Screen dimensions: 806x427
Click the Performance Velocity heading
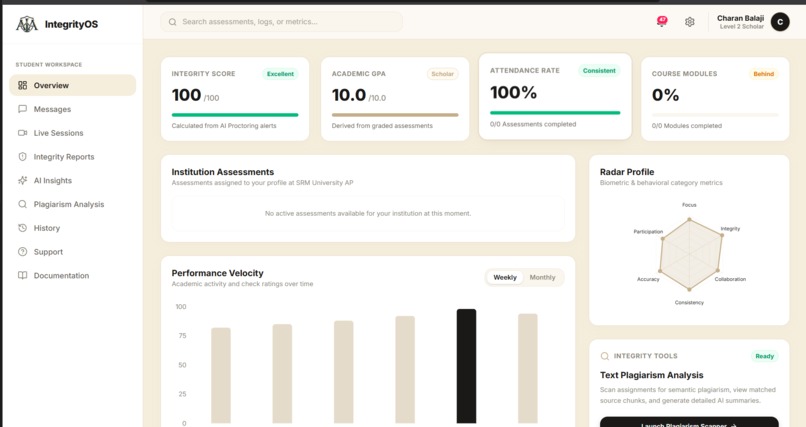217,273
